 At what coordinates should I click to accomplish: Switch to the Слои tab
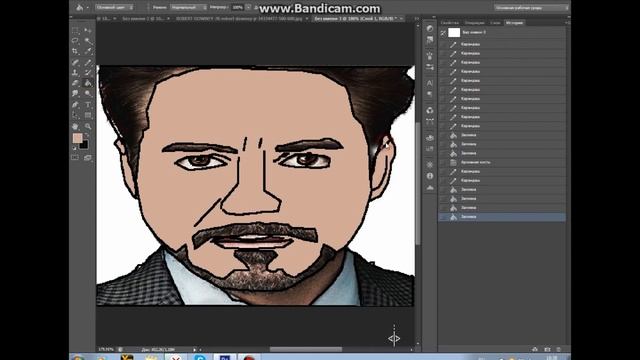tap(495, 23)
